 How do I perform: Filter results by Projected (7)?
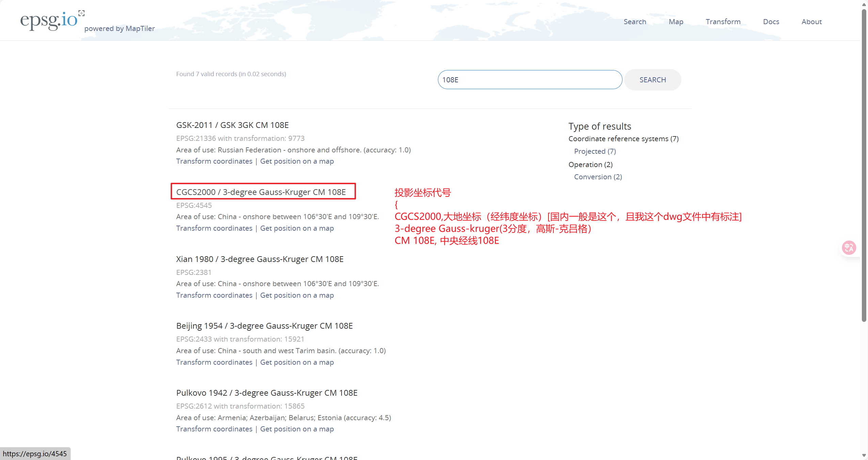[595, 151]
